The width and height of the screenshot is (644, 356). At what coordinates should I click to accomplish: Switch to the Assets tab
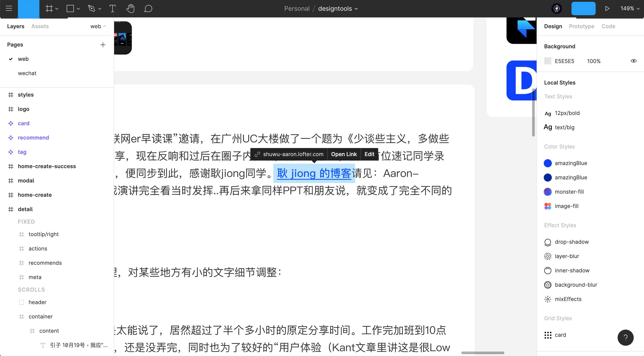40,26
